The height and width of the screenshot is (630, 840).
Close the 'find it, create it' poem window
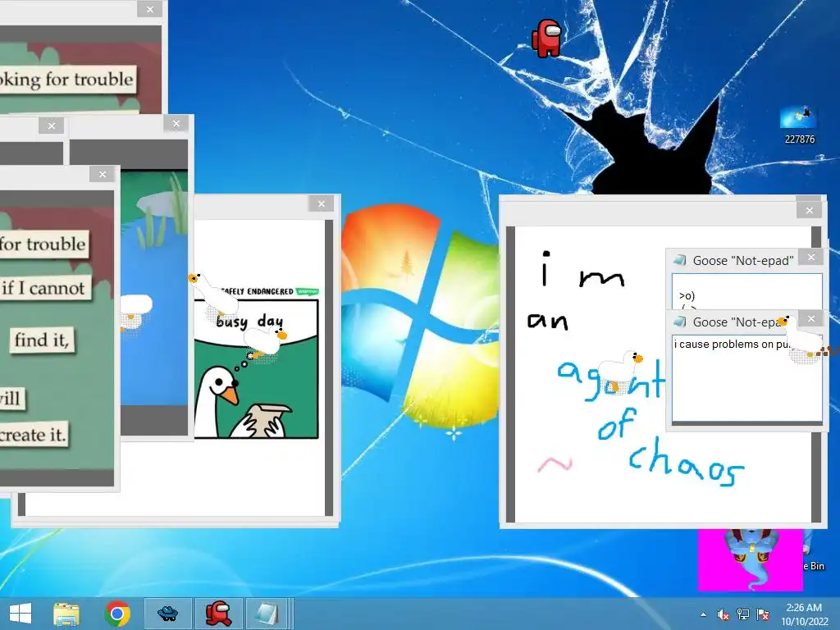[x=103, y=174]
